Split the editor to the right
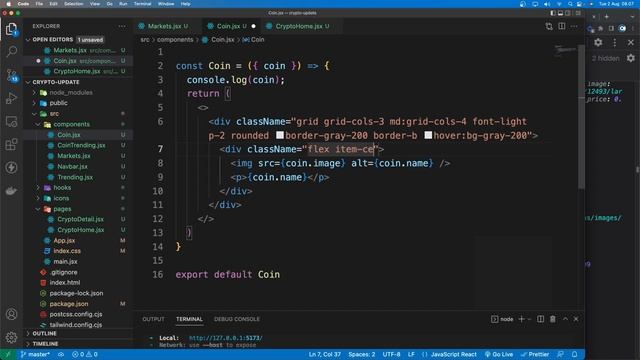Viewport: 640px width, 360px height. click(562, 27)
